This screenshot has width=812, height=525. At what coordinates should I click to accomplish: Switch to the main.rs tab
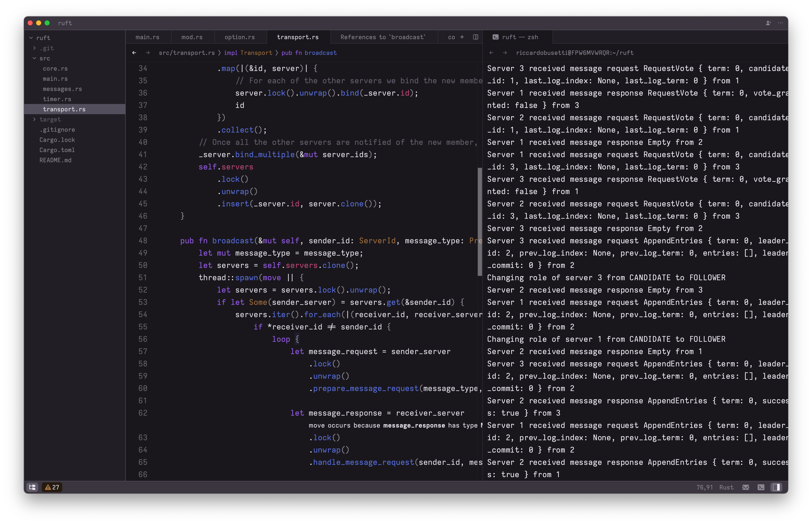pyautogui.click(x=147, y=37)
